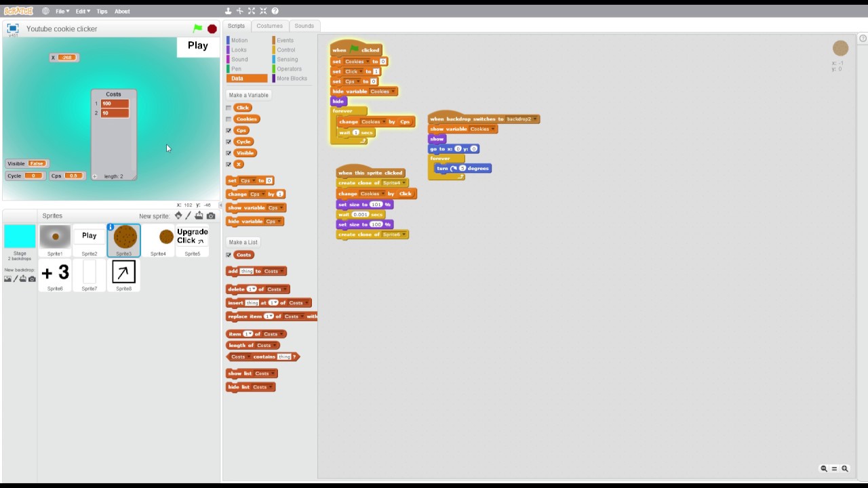The height and width of the screenshot is (488, 868).
Task: Open variable dropdown in palette 'set Cps to' block
Action: point(247,180)
